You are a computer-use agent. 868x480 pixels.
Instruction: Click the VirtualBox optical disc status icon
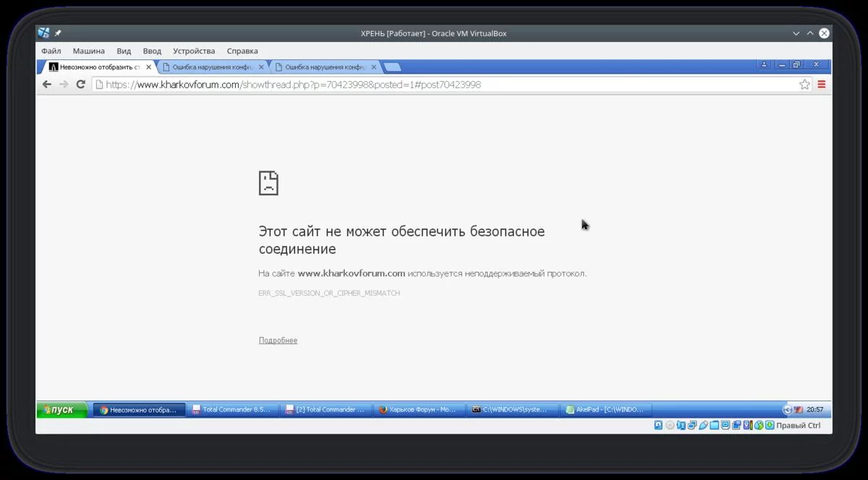coord(670,426)
